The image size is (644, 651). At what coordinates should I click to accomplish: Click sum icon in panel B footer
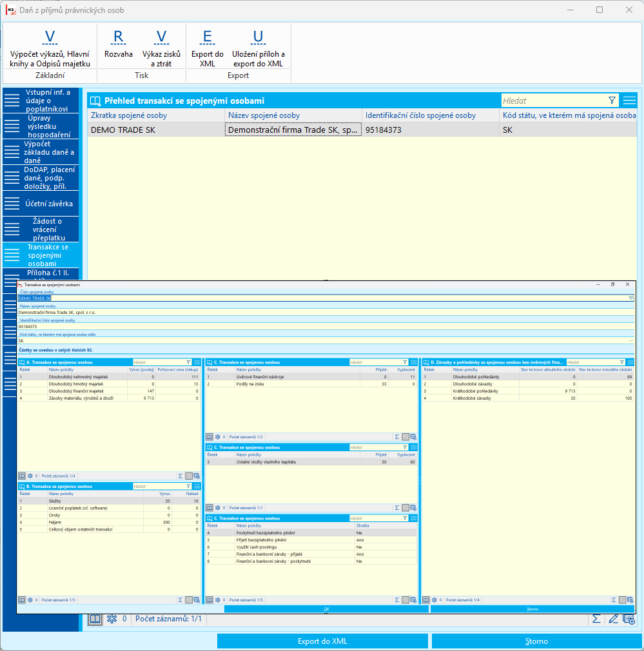click(x=181, y=600)
